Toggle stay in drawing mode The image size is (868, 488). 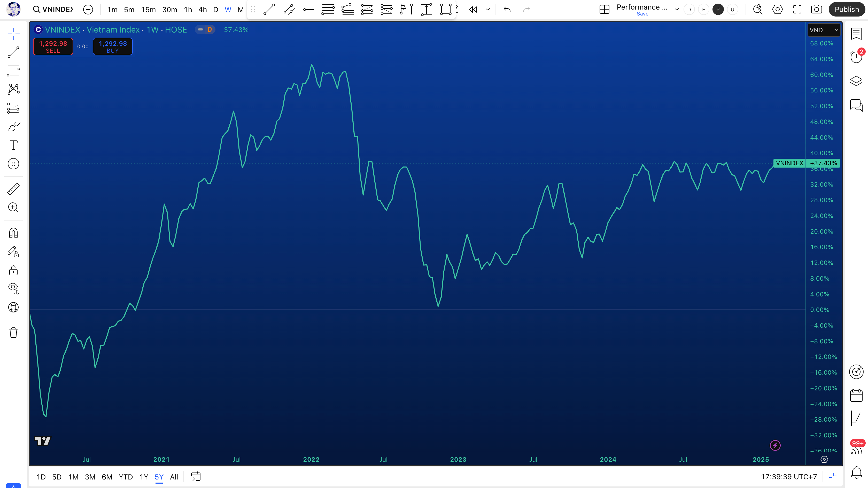click(x=13, y=251)
